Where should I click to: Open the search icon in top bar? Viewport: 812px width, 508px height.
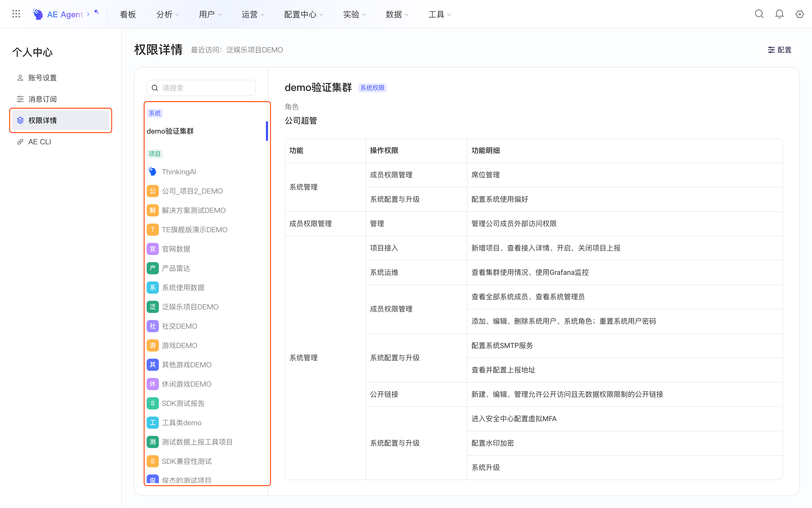pos(759,14)
